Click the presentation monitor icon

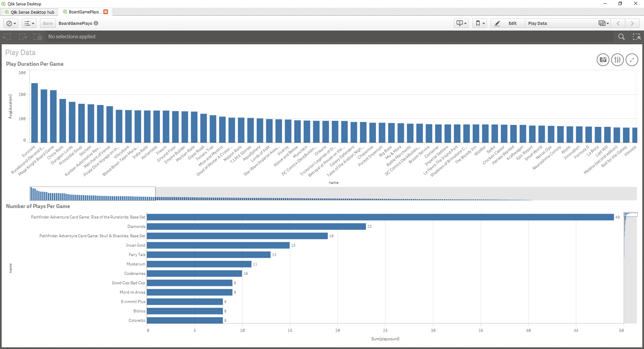(x=460, y=23)
